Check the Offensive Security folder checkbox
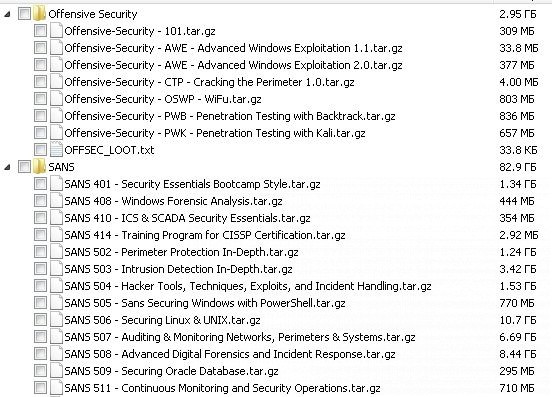 click(x=24, y=14)
